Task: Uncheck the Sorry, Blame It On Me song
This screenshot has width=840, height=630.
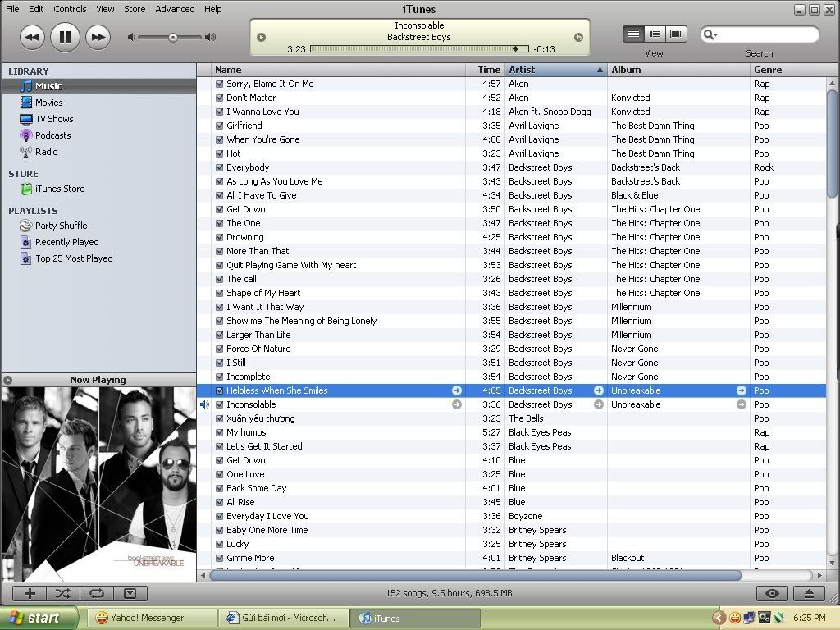Action: (x=219, y=84)
